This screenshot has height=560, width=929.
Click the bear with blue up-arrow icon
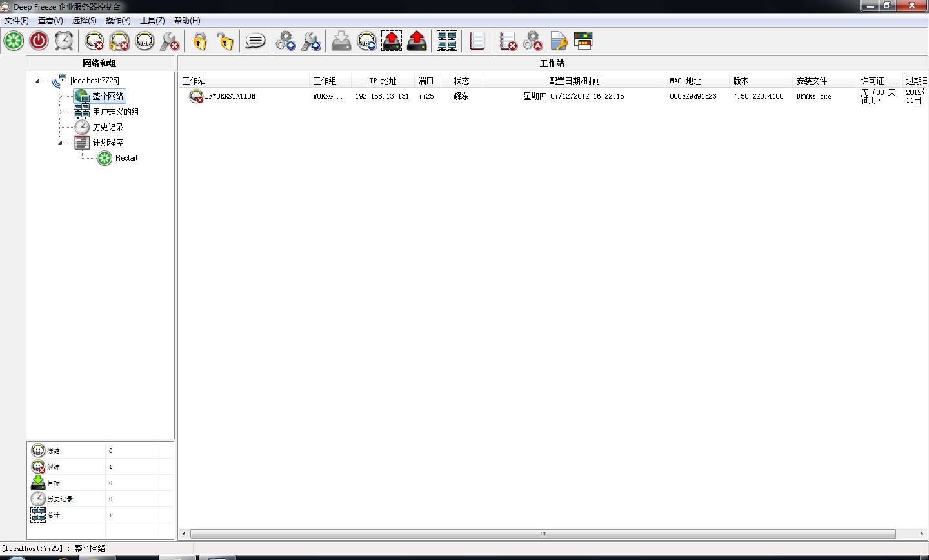click(366, 41)
